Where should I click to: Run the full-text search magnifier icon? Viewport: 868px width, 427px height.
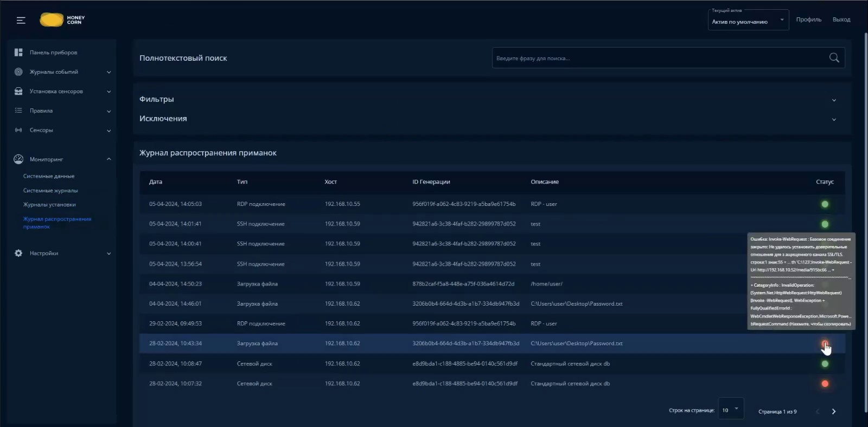point(834,58)
